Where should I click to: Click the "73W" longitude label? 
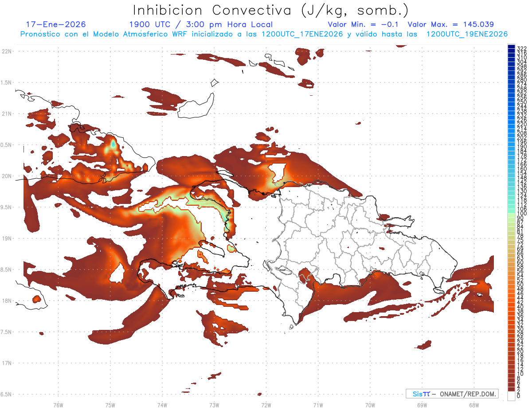pos(214,405)
